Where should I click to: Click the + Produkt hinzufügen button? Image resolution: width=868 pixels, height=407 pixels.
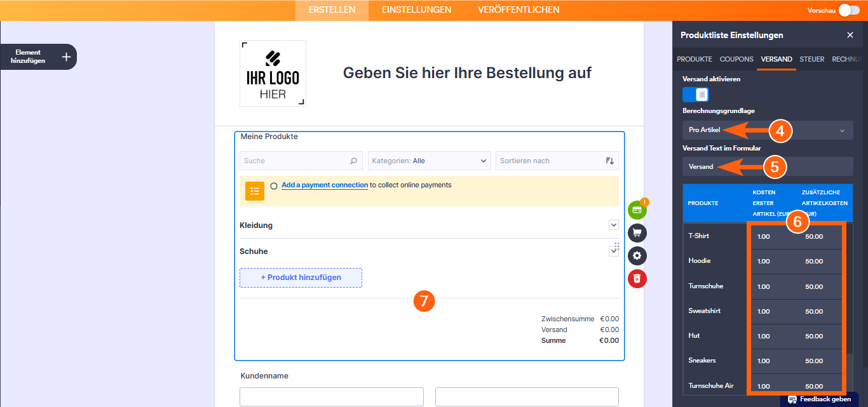coord(301,277)
